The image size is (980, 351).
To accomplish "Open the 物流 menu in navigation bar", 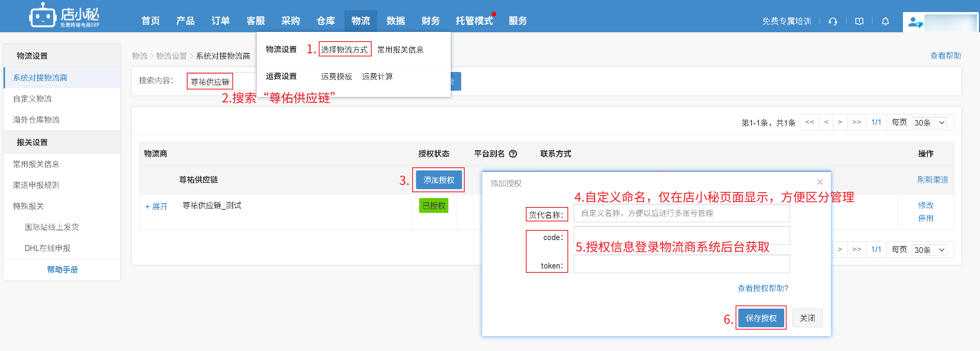I will tap(360, 21).
